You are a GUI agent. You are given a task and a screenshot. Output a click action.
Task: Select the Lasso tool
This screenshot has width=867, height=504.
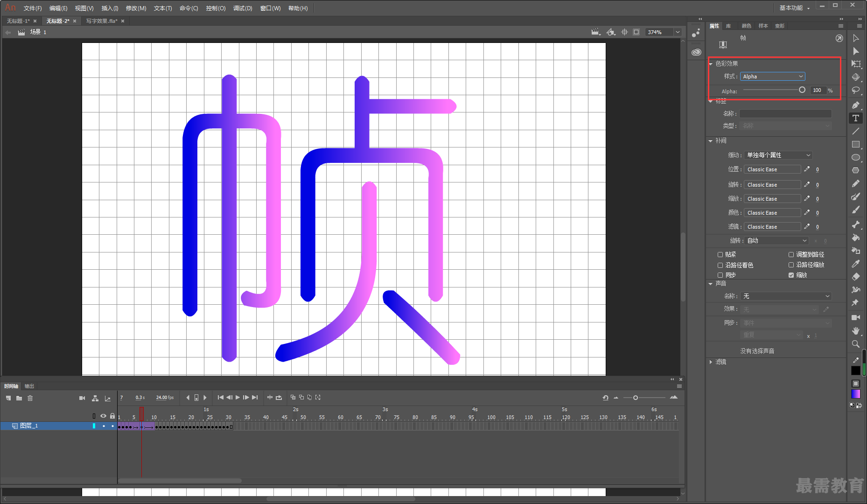click(856, 90)
